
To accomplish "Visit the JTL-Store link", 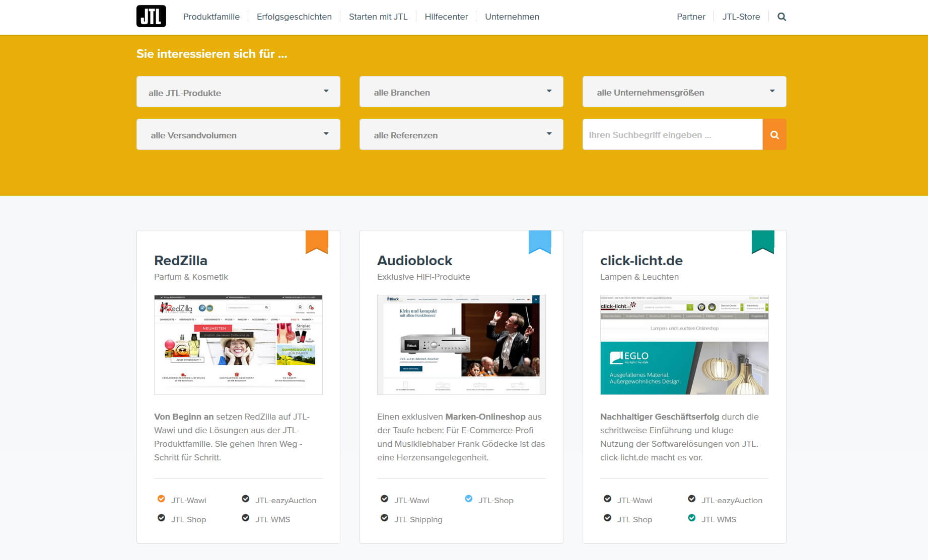I will (x=741, y=17).
